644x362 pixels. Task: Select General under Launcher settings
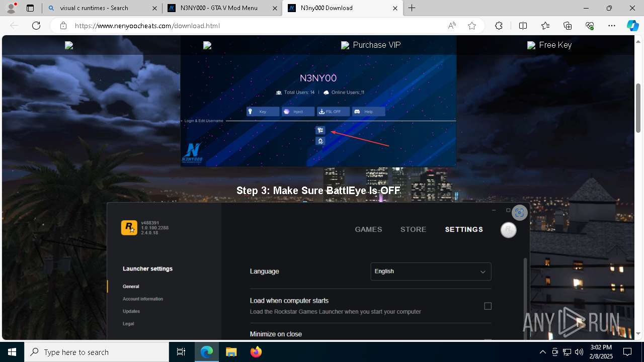[x=131, y=287]
